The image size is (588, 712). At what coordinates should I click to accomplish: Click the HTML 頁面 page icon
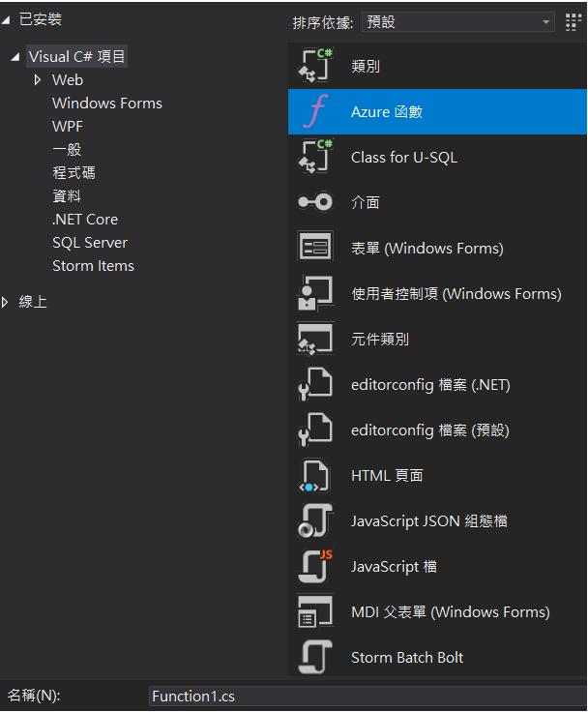(x=315, y=475)
